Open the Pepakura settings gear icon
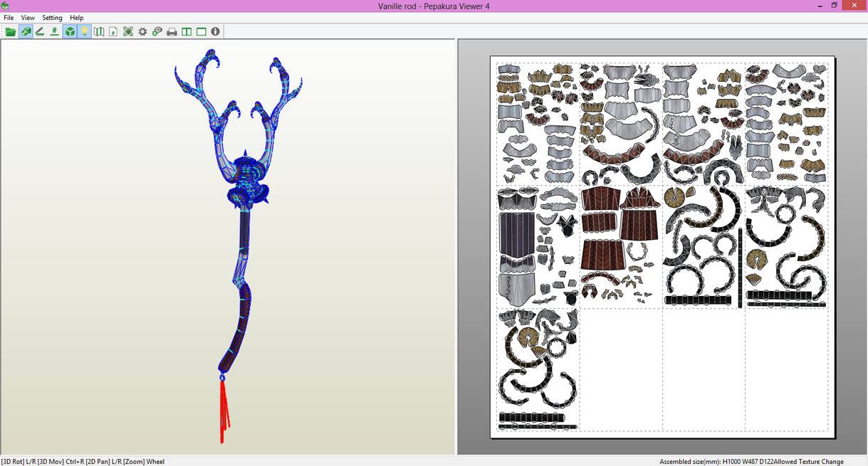The width and height of the screenshot is (868, 466). point(142,31)
